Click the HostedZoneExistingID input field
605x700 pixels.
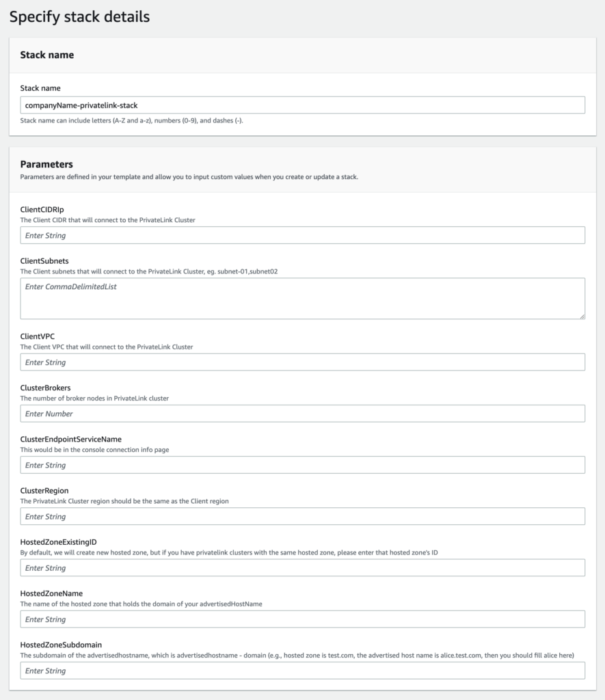point(302,568)
